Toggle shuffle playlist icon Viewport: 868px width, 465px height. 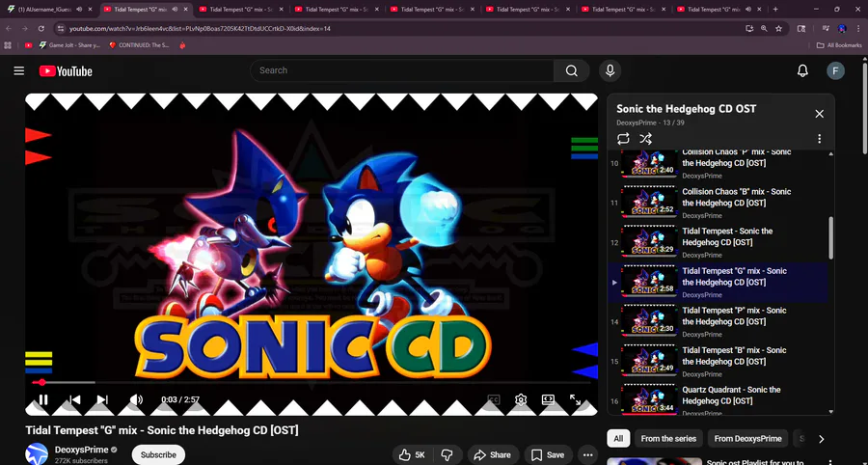pyautogui.click(x=645, y=139)
